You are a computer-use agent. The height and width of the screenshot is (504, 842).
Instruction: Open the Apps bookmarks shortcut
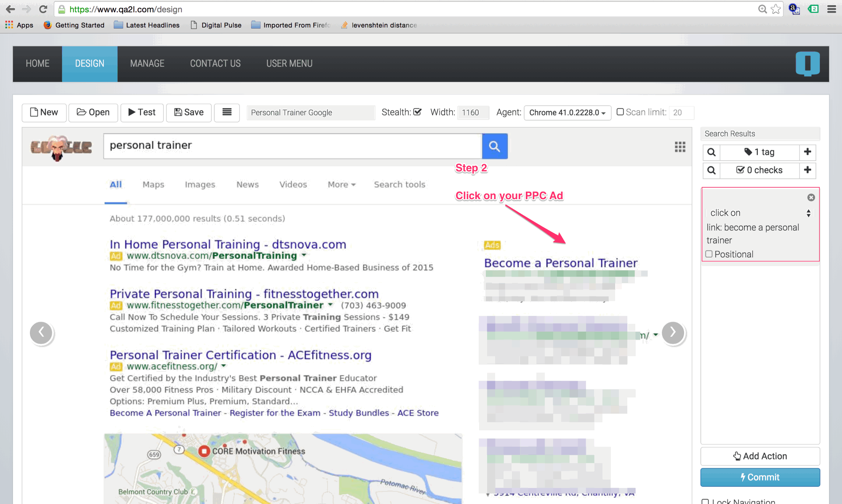point(19,25)
